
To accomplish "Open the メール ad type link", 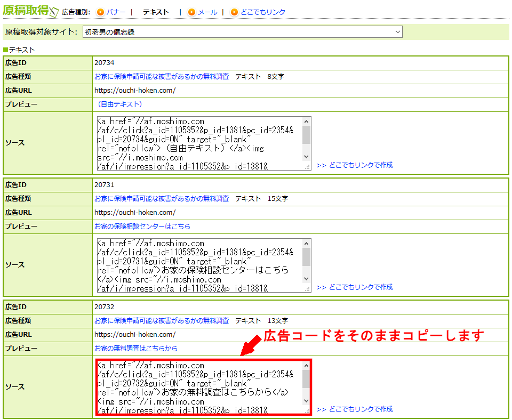I will 207,12.
